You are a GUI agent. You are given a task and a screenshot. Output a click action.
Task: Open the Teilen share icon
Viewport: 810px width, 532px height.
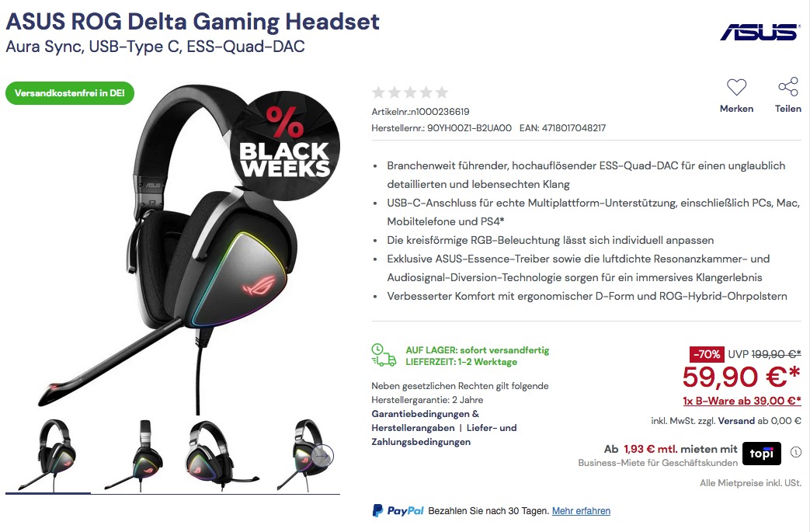(787, 87)
